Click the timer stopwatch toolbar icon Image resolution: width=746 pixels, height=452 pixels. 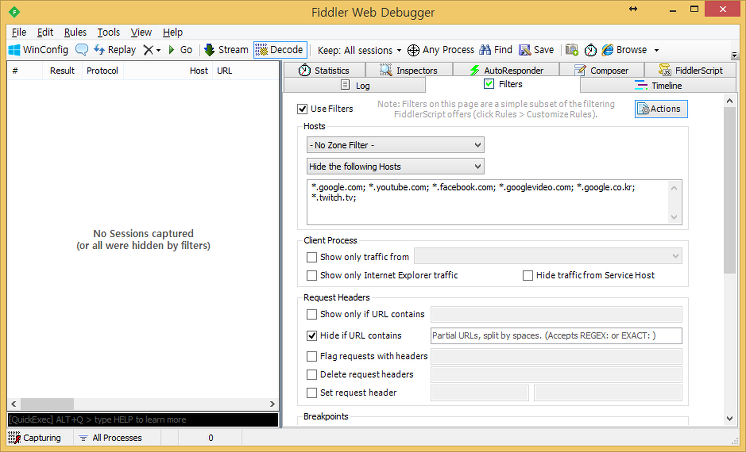pos(590,49)
